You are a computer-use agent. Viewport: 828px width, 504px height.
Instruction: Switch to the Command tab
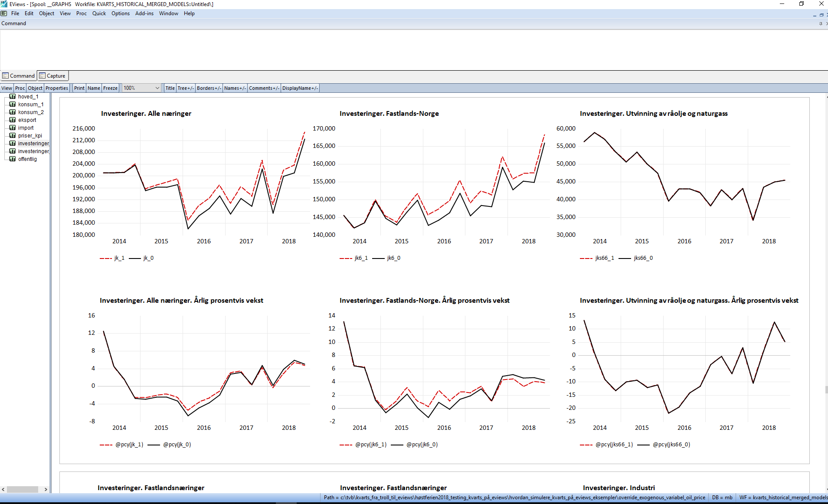tap(18, 76)
